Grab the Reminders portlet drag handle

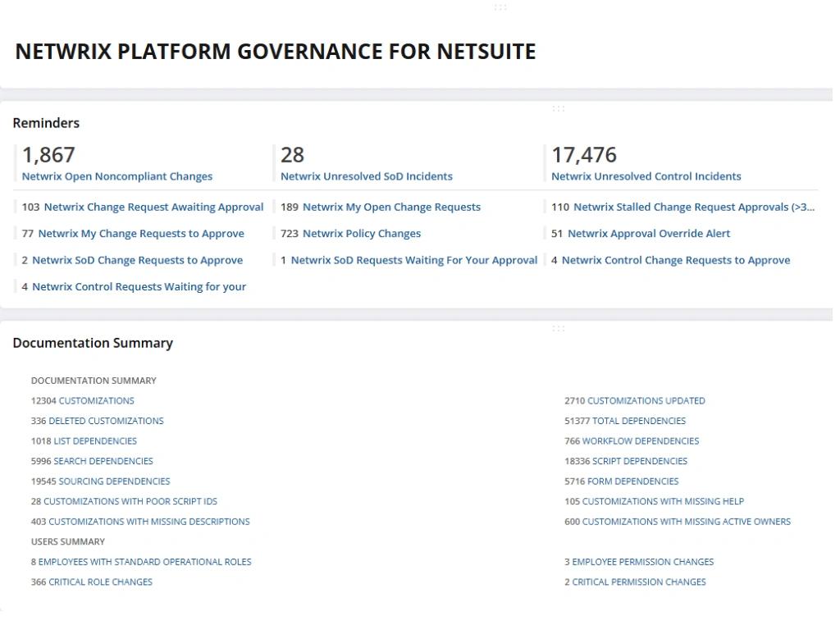tap(558, 109)
